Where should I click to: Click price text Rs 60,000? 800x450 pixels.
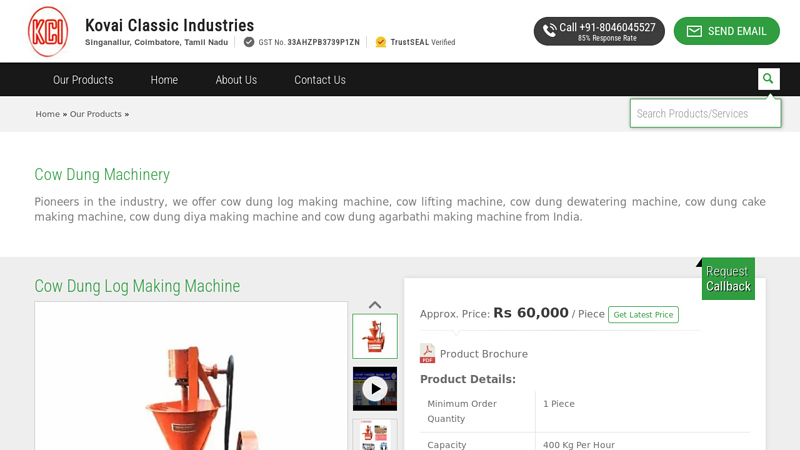point(531,313)
